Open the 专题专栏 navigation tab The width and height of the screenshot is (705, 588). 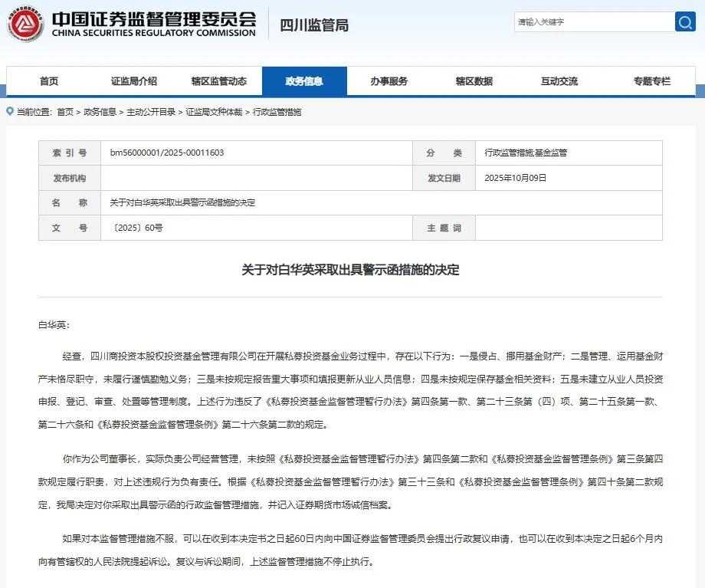click(652, 81)
